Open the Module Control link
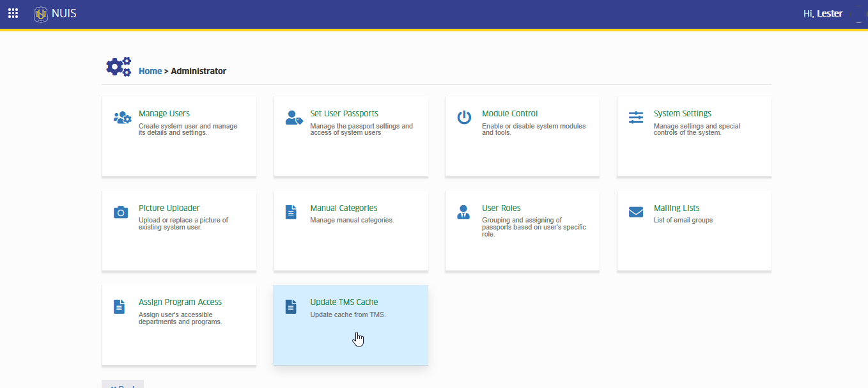Viewport: 868px width, 388px height. click(x=510, y=114)
